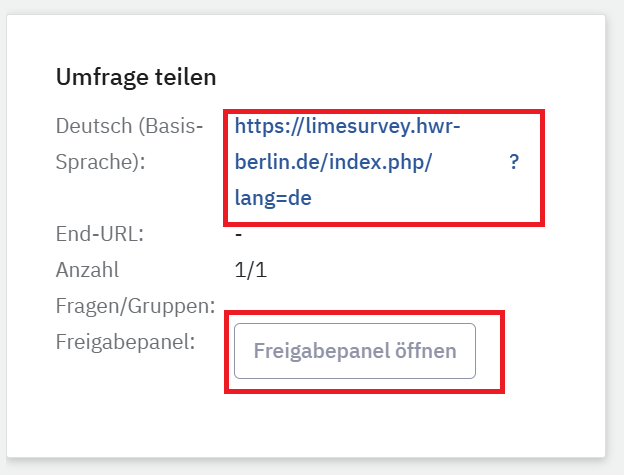Click the word öffnen on the button

pyautogui.click(x=426, y=351)
